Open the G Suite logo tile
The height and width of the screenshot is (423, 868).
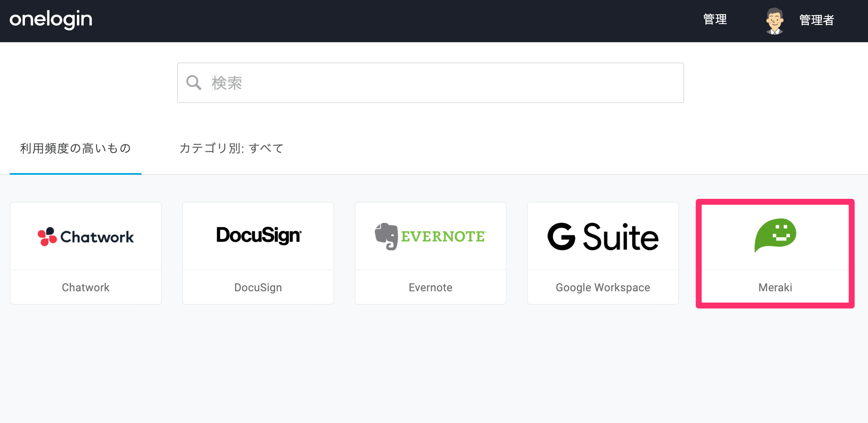pos(603,236)
